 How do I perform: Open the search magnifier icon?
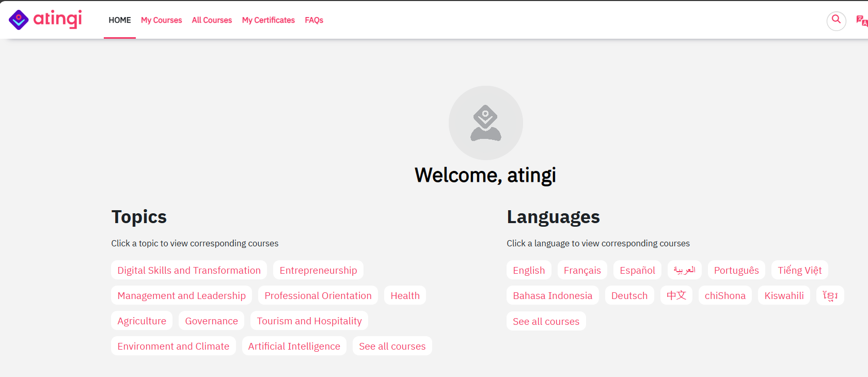coord(836,21)
